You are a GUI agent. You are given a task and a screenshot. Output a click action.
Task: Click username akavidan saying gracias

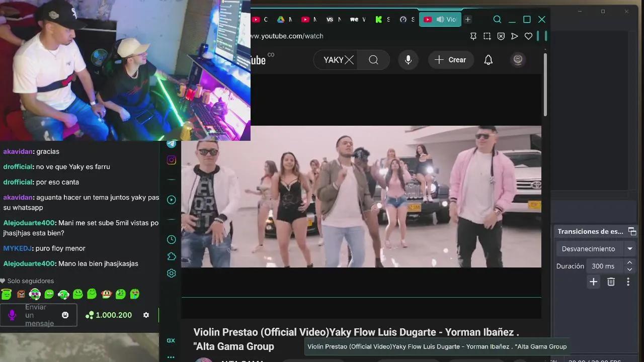(x=18, y=151)
